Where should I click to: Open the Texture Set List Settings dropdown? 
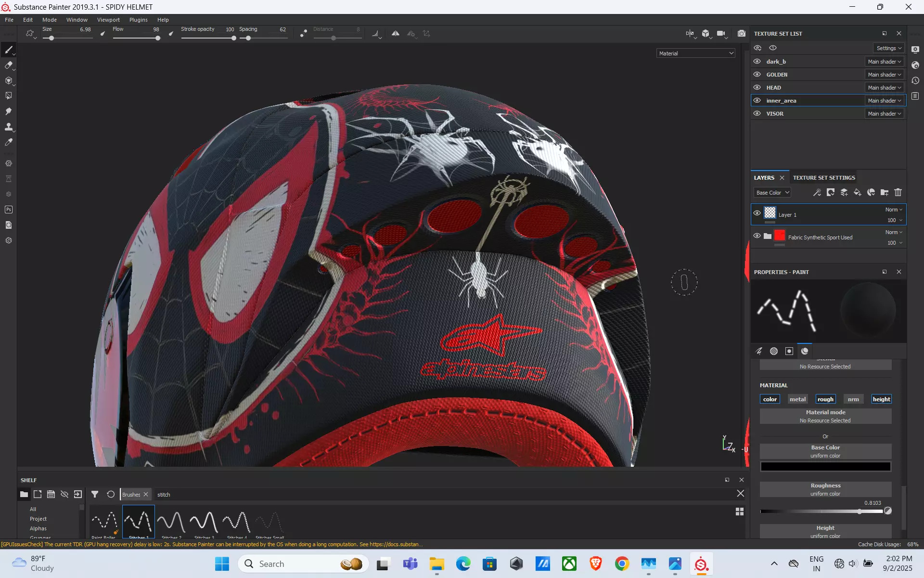click(888, 48)
